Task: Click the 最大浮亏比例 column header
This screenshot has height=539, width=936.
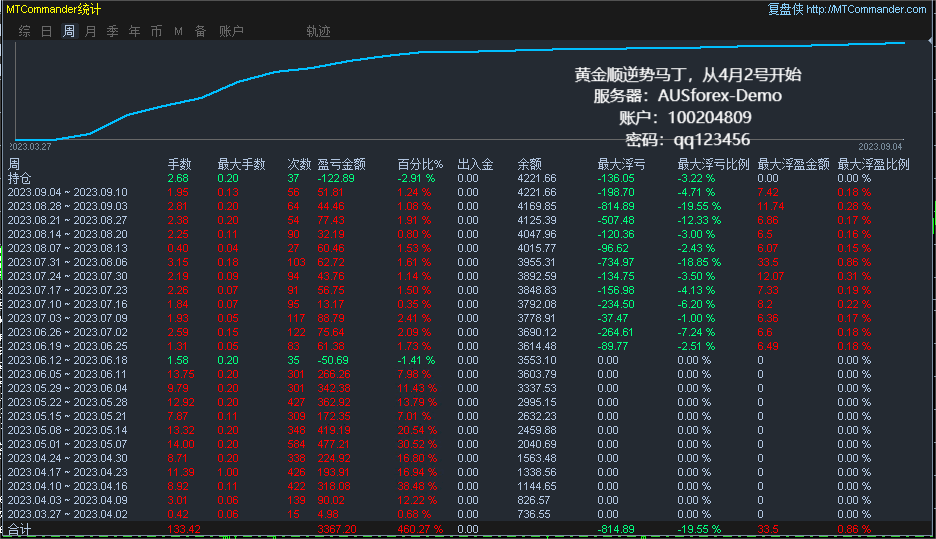Action: 713,164
